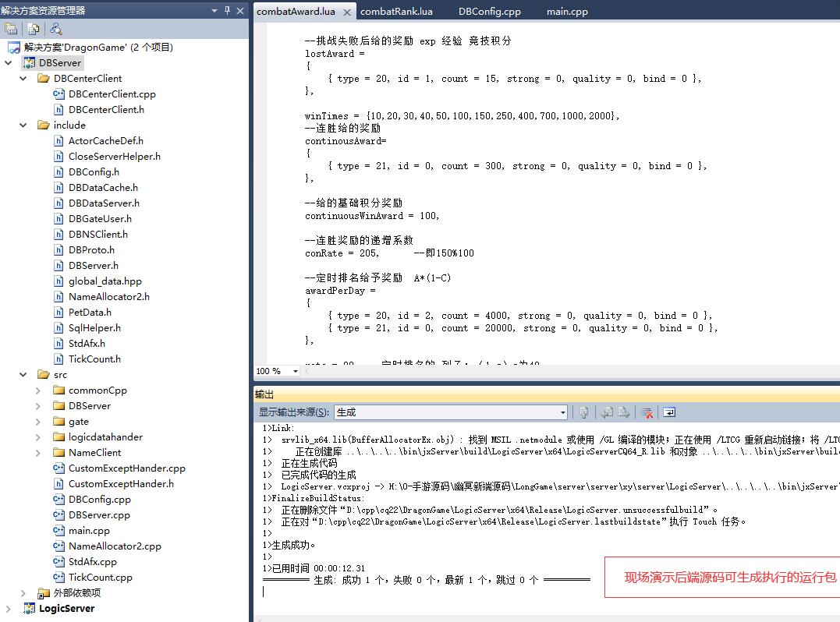The image size is (840, 622).
Task: Click the Show All Files toolbar icon
Action: click(x=33, y=29)
